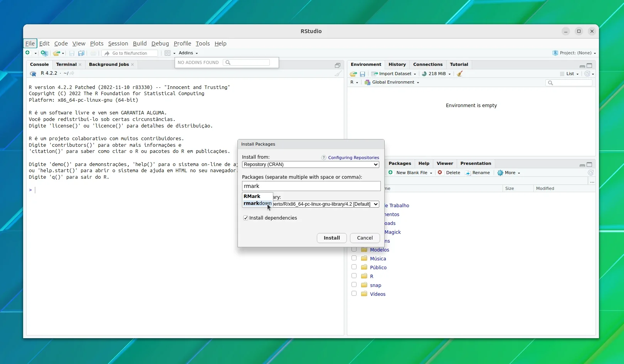Click the Create a project icon
Screen dimensions: 624x364
pyautogui.click(x=44, y=53)
